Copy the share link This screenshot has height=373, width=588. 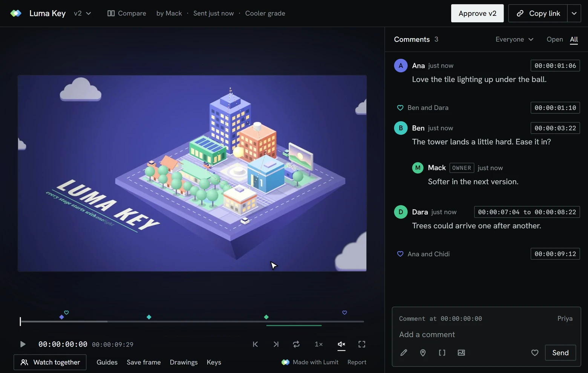(x=538, y=13)
